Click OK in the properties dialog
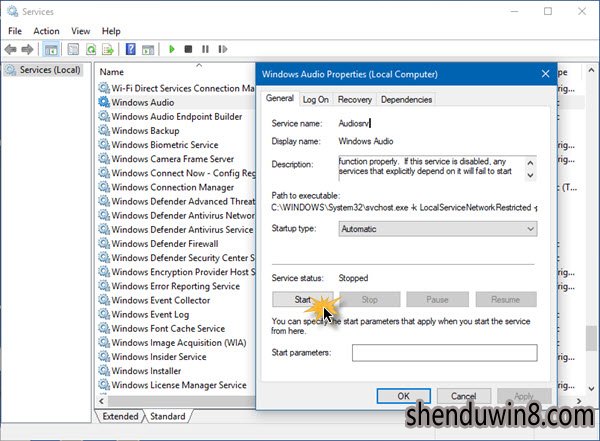 pos(404,396)
